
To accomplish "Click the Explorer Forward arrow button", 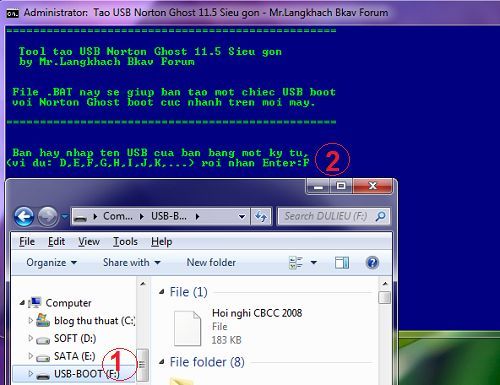I will [48, 217].
